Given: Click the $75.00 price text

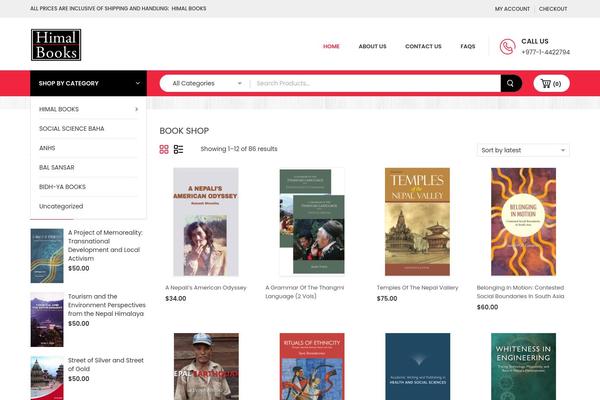Looking at the screenshot, I should [x=387, y=299].
